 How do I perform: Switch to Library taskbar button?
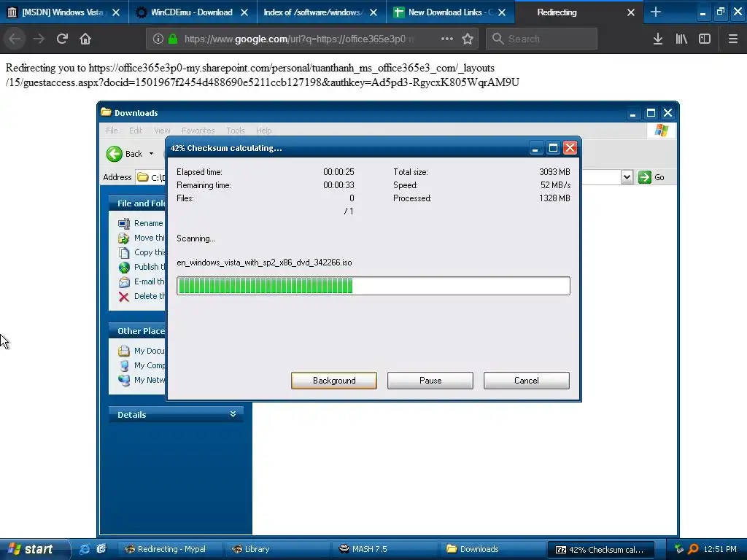(x=276, y=549)
